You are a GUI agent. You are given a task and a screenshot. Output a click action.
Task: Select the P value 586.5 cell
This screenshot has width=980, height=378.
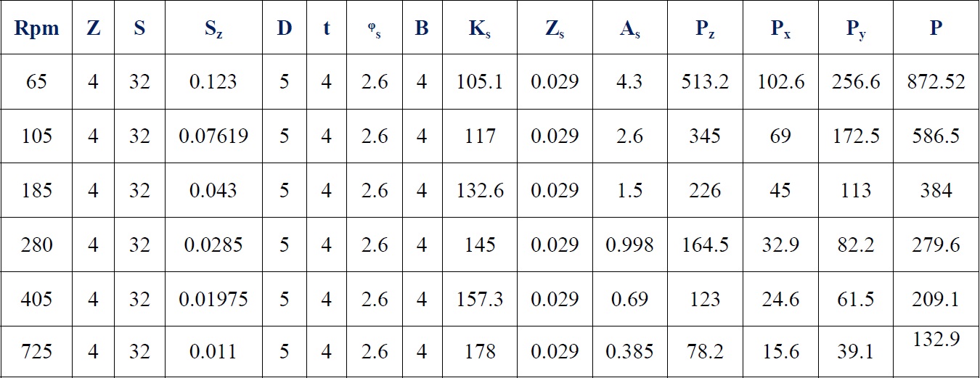pyautogui.click(x=936, y=136)
